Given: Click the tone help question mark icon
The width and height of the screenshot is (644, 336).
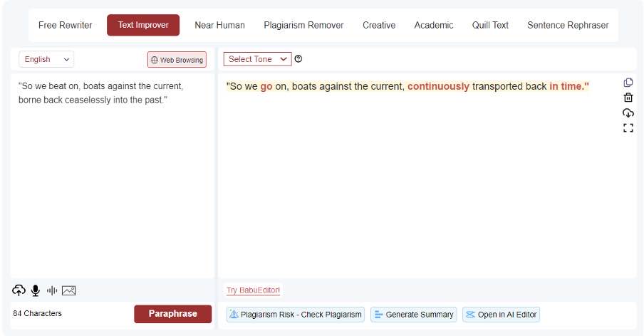Looking at the screenshot, I should tap(298, 59).
